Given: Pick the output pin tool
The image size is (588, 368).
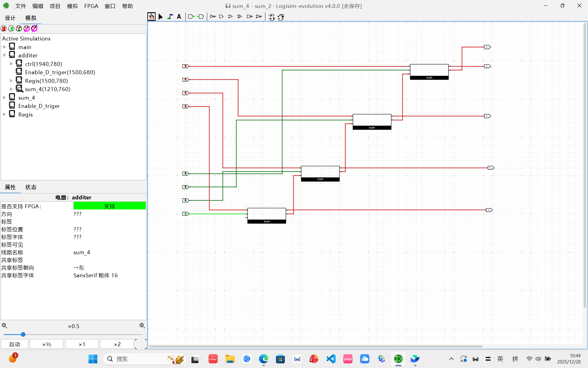Looking at the screenshot, I should pyautogui.click(x=201, y=17).
